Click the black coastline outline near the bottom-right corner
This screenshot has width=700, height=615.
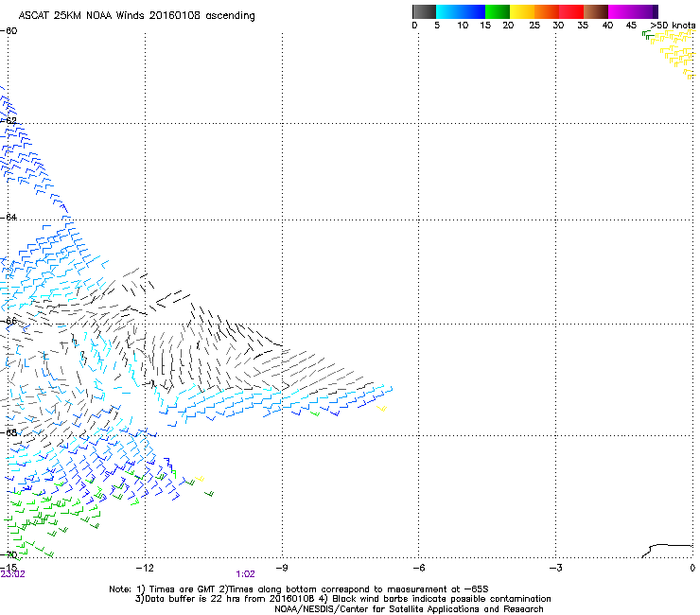point(668,551)
